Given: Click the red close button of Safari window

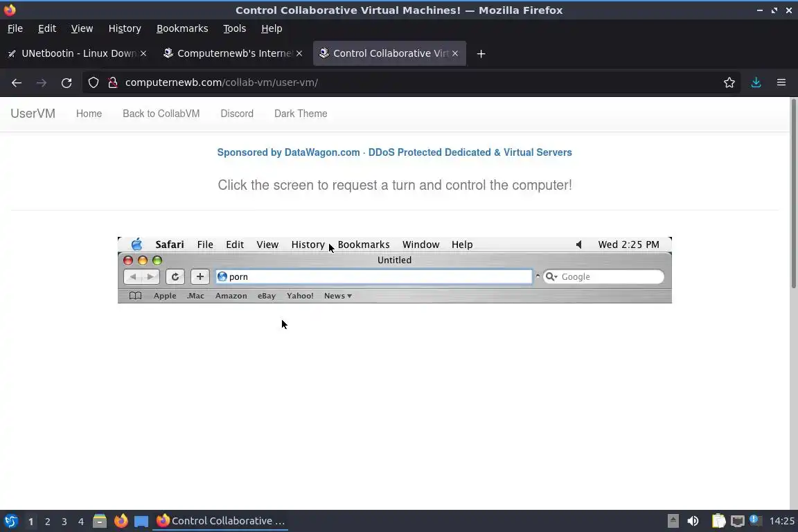Looking at the screenshot, I should [128, 260].
